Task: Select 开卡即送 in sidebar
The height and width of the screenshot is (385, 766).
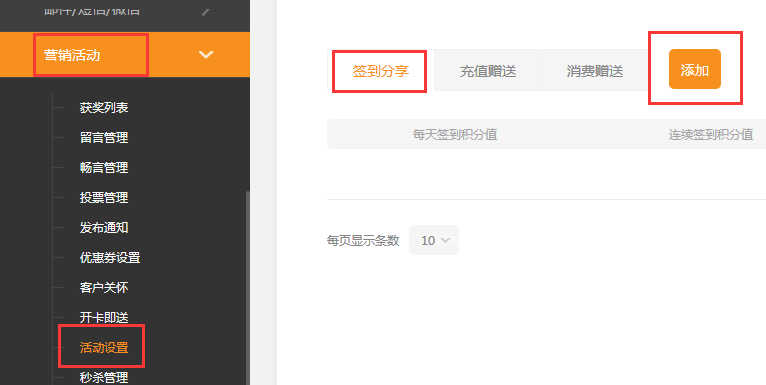Action: pos(104,318)
